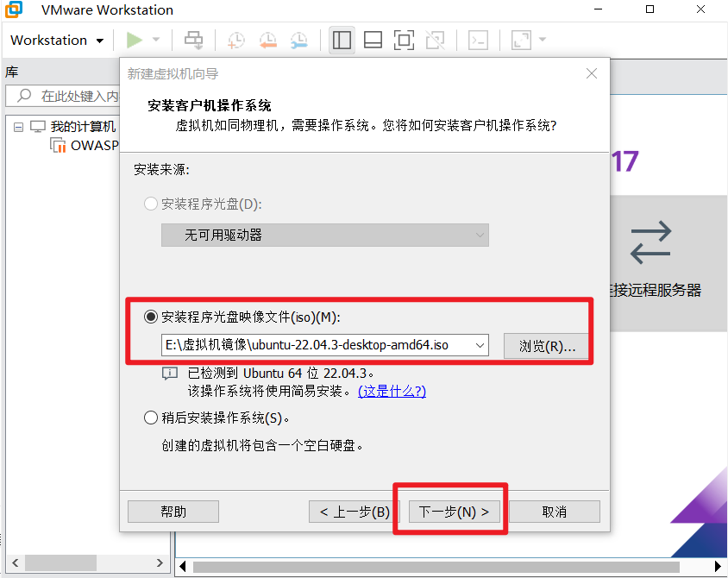Click the Unity mode toolbar icon

(435, 41)
